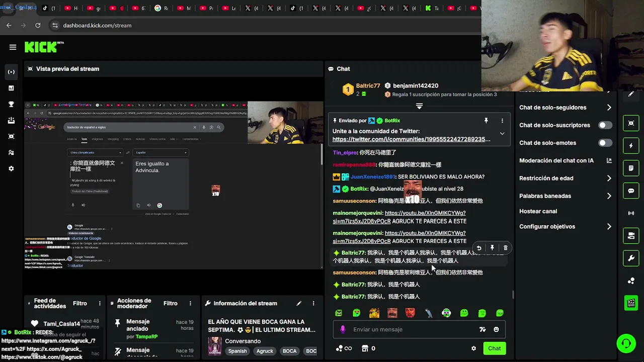Click the channel points infinity icon
The image size is (644, 362).
[344, 348]
